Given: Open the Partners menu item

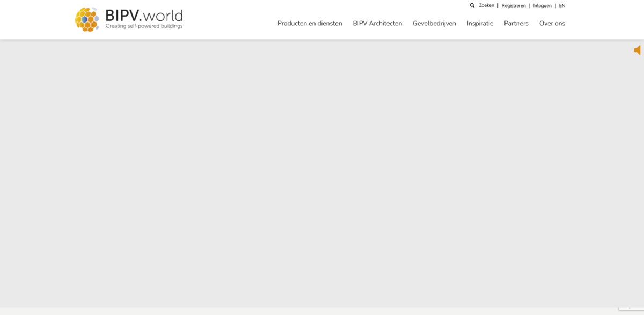Looking at the screenshot, I should point(516,24).
